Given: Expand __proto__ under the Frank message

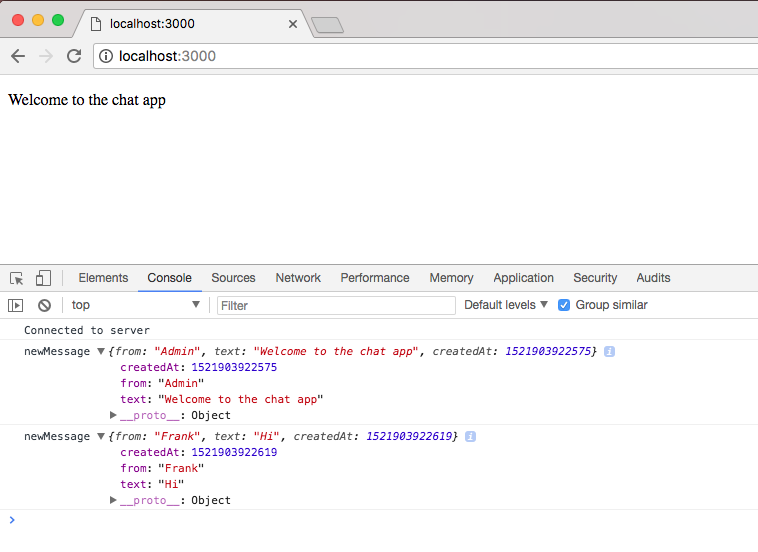Looking at the screenshot, I should (113, 500).
